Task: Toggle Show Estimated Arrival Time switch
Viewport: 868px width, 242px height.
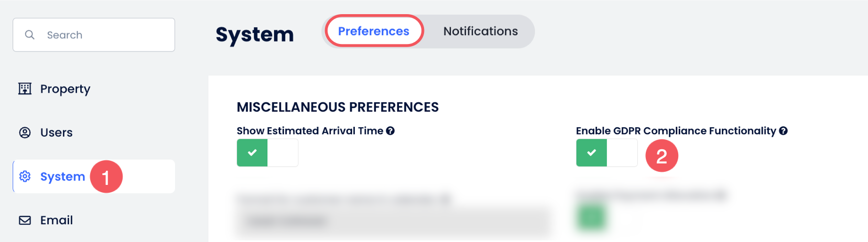Action: 267,152
